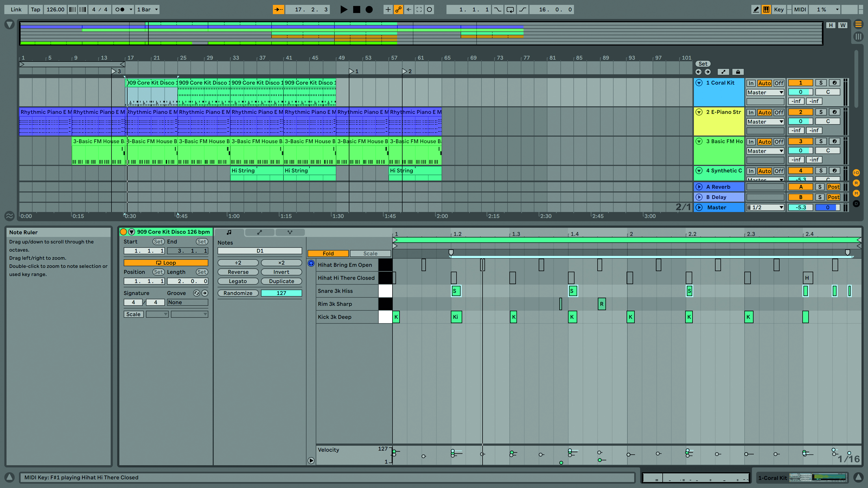Toggle the Punch-Out switch icon

[523, 9]
